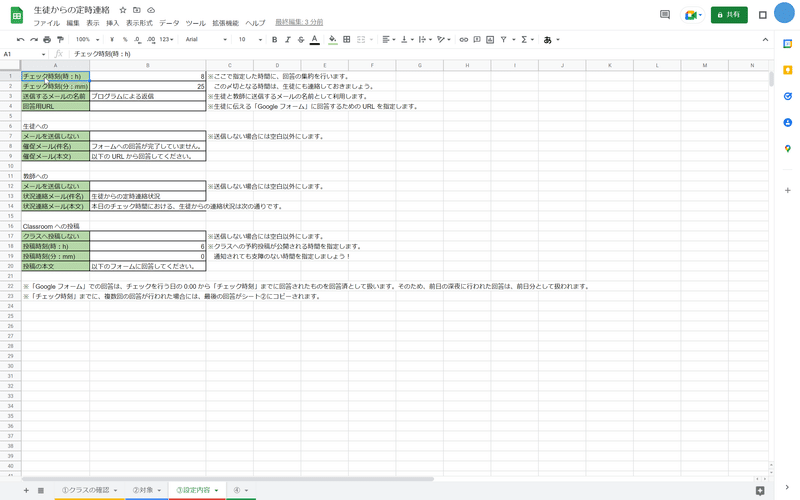This screenshot has height=500, width=800.
Task: Open Contacts side panel icon
Action: click(x=788, y=122)
